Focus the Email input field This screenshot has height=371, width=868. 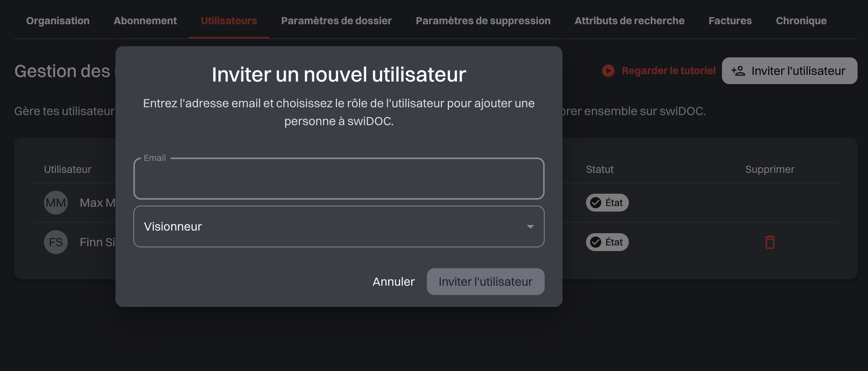[338, 179]
